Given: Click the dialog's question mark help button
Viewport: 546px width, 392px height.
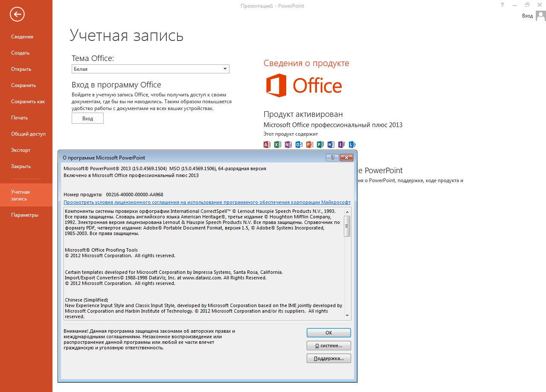Looking at the screenshot, I should tap(332, 157).
